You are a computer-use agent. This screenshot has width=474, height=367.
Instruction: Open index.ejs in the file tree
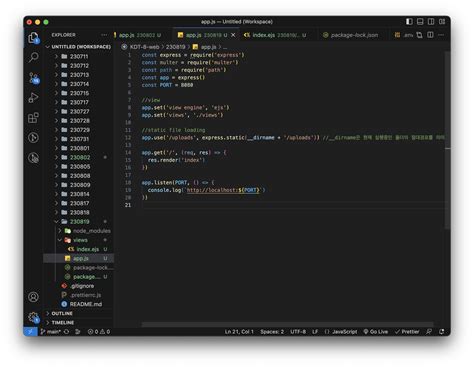point(79,249)
